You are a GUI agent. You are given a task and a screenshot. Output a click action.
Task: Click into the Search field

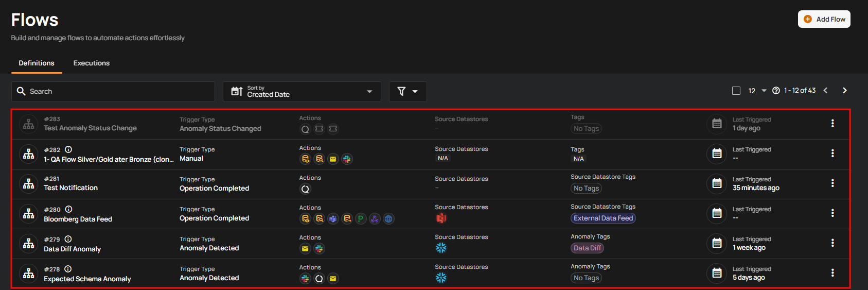113,92
